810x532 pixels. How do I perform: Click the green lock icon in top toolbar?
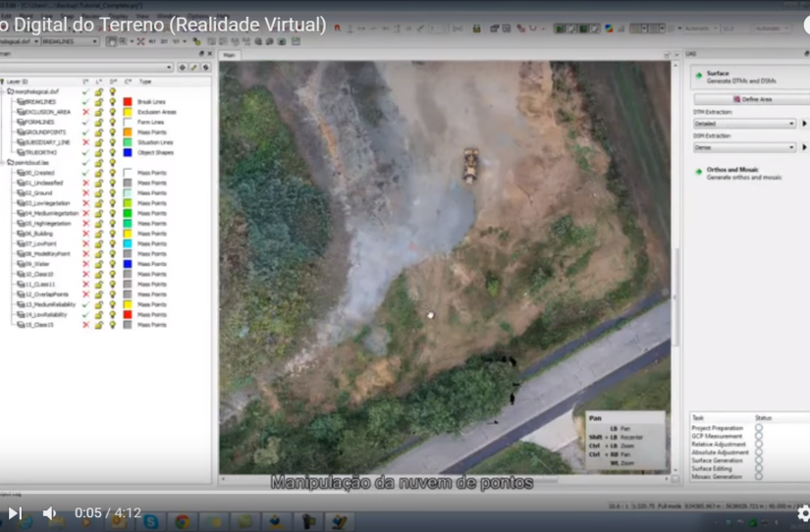[476, 28]
